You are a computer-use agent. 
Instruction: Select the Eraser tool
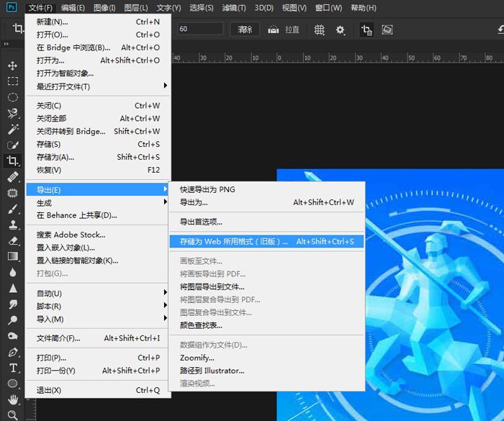coord(13,240)
